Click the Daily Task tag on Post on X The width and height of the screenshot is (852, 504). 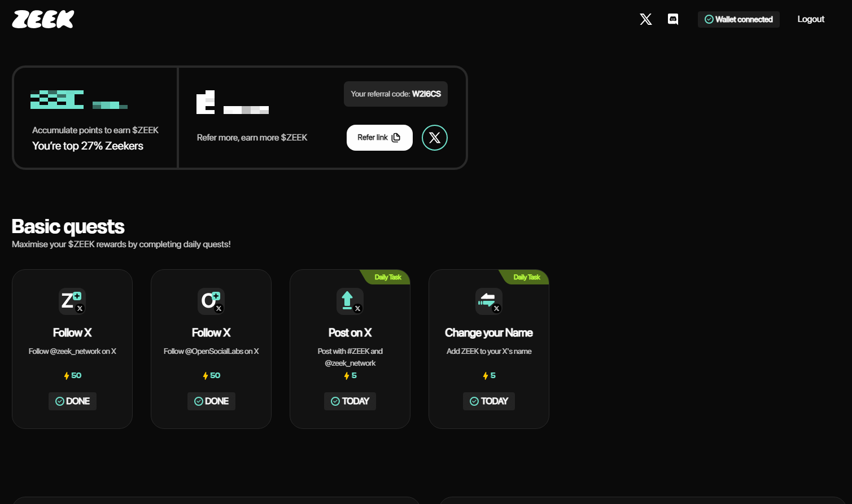pyautogui.click(x=387, y=277)
